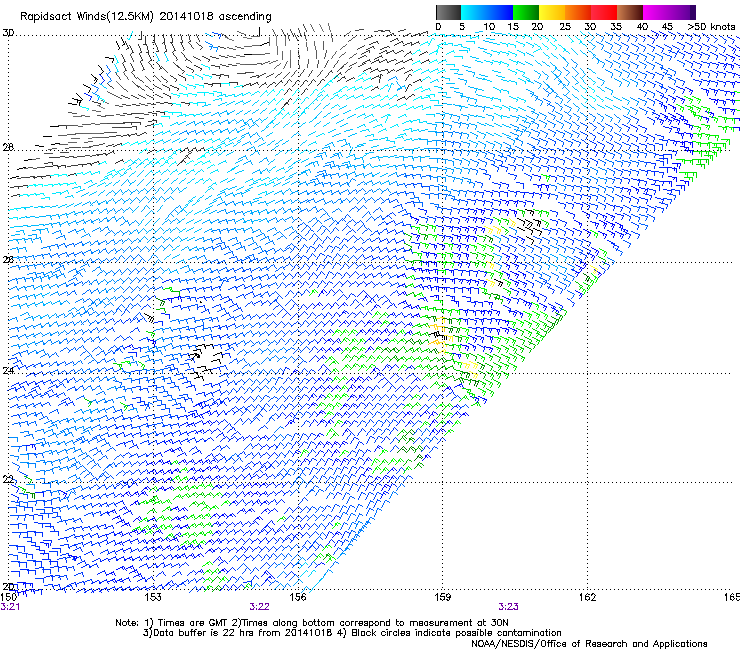Viewport: 740px width, 650px height.
Task: Click the longitude label '153'
Action: 153,597
